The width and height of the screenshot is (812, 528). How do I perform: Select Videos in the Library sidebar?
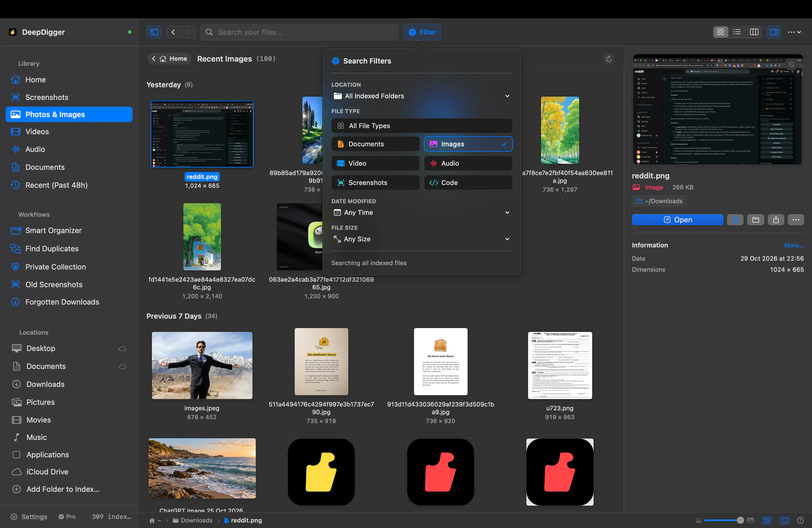pos(69,132)
